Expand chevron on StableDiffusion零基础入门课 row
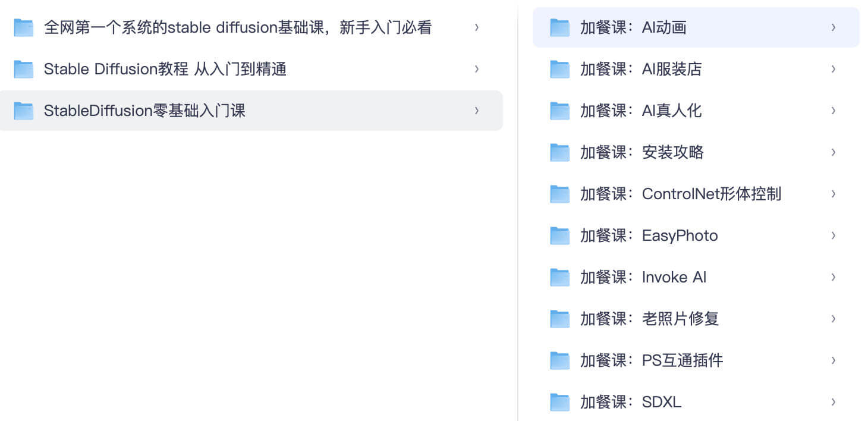The height and width of the screenshot is (421, 868). point(477,111)
